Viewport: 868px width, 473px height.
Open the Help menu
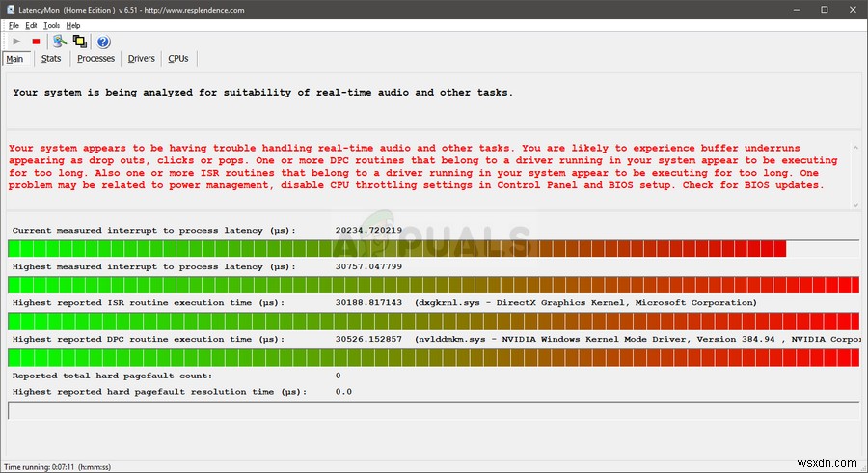tap(73, 25)
